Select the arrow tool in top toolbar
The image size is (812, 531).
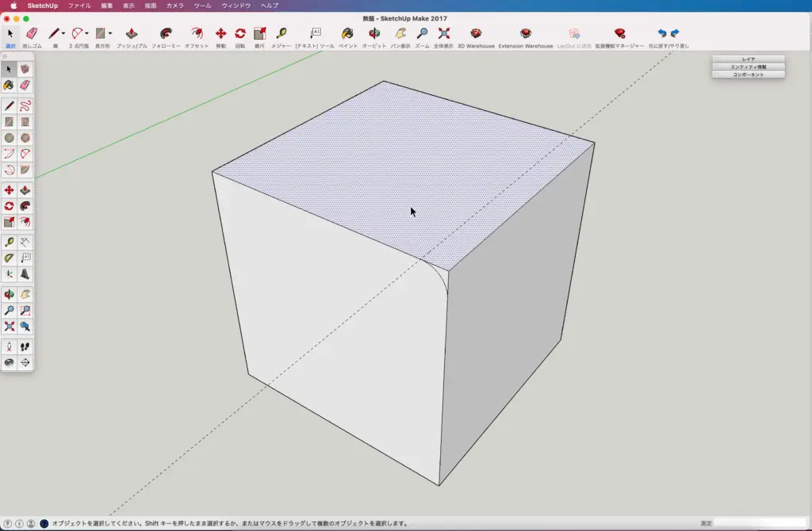[x=10, y=33]
